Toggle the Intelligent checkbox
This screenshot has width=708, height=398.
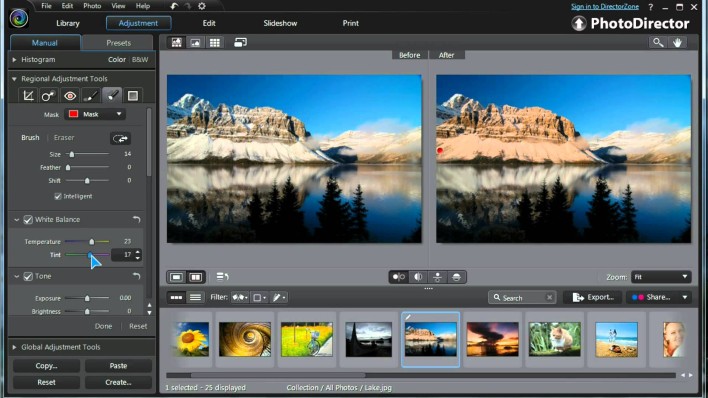click(58, 196)
